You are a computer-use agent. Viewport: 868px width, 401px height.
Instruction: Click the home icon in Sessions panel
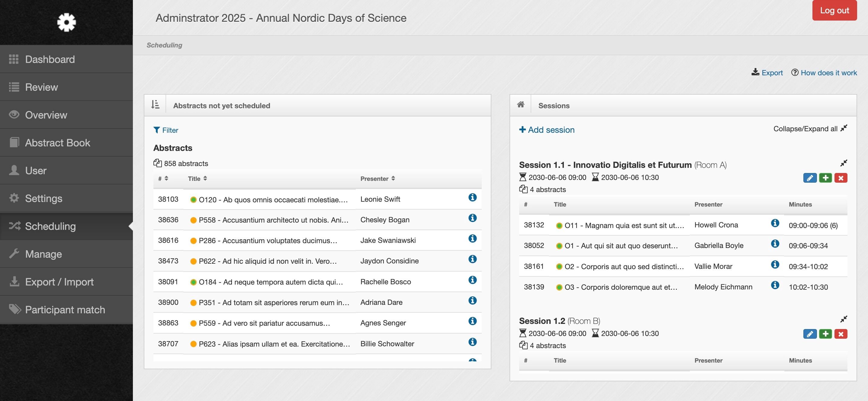tap(521, 105)
